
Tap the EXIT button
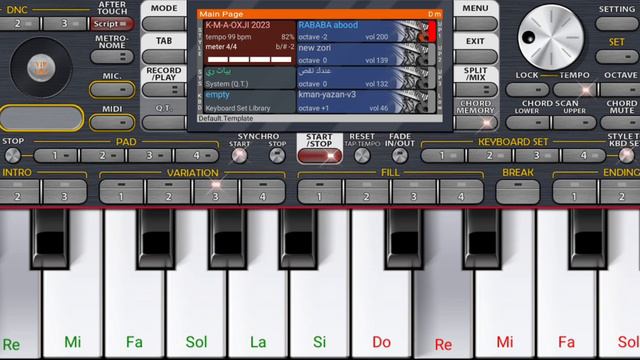coord(476,56)
